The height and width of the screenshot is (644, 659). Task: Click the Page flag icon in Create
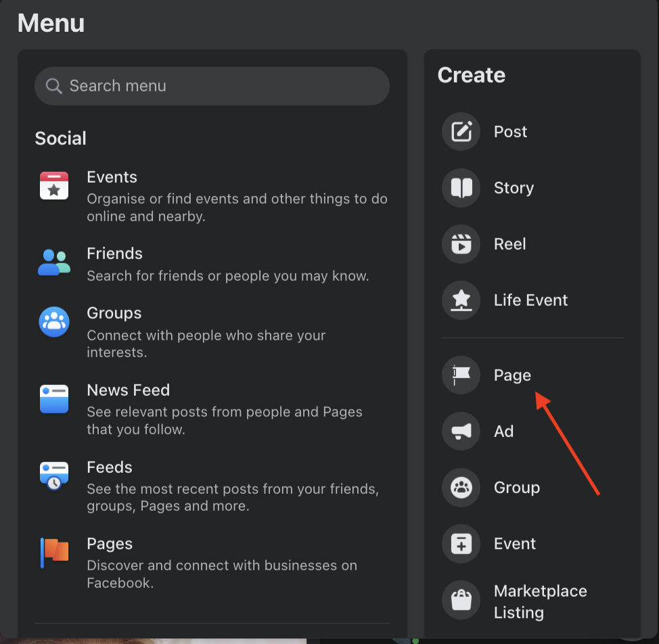tap(461, 375)
